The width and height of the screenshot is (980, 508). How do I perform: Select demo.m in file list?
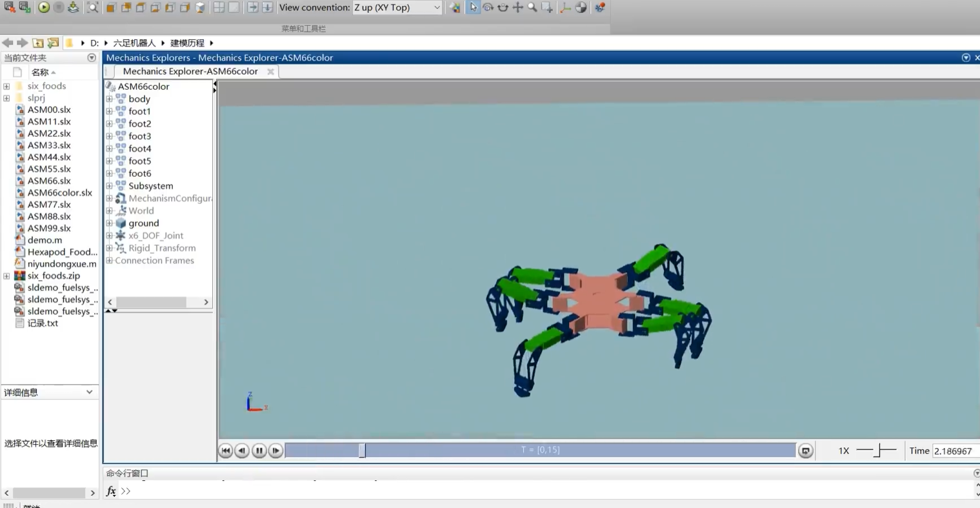point(45,240)
